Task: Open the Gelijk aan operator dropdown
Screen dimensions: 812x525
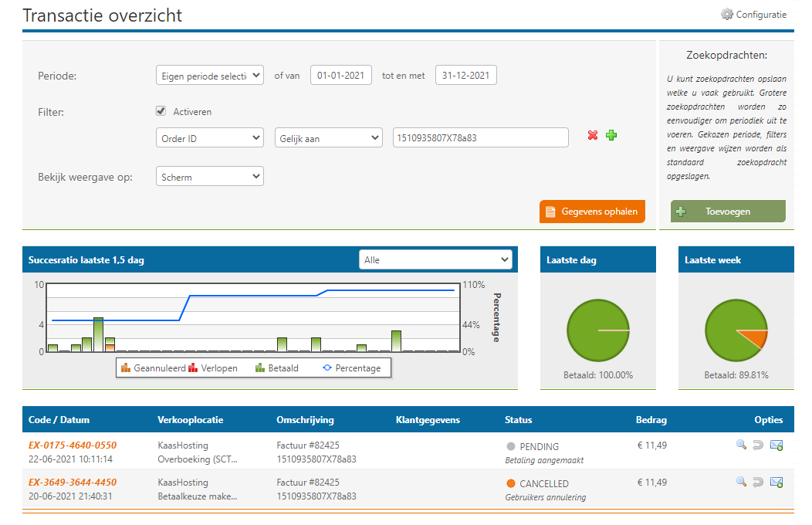Action: [x=329, y=138]
